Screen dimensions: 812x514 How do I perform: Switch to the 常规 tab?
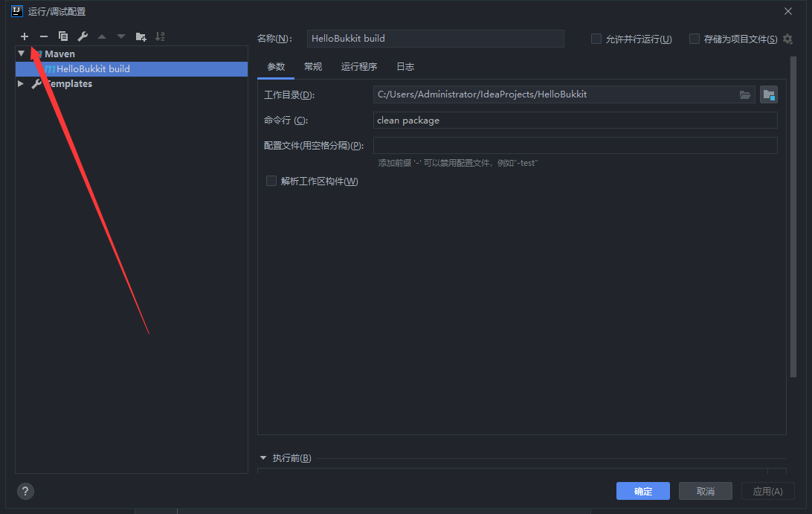[x=313, y=67]
